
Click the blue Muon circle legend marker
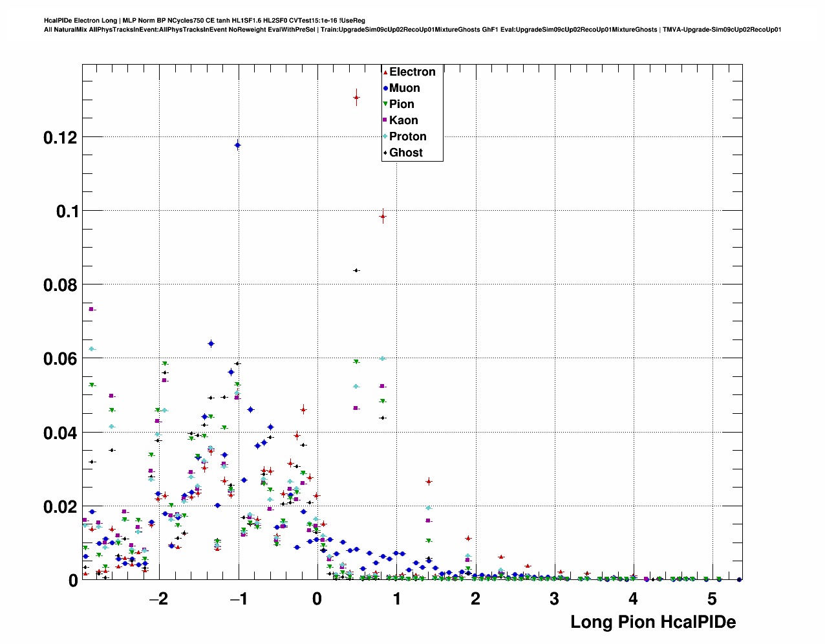point(386,88)
